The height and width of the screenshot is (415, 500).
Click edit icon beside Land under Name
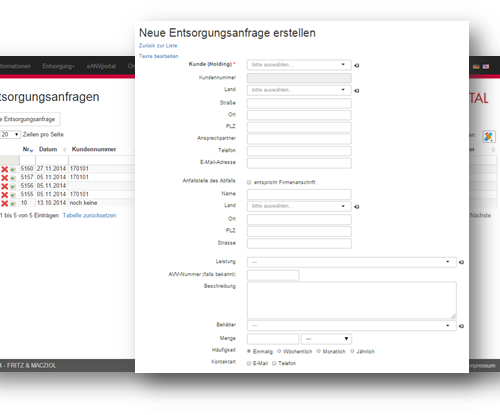click(357, 207)
